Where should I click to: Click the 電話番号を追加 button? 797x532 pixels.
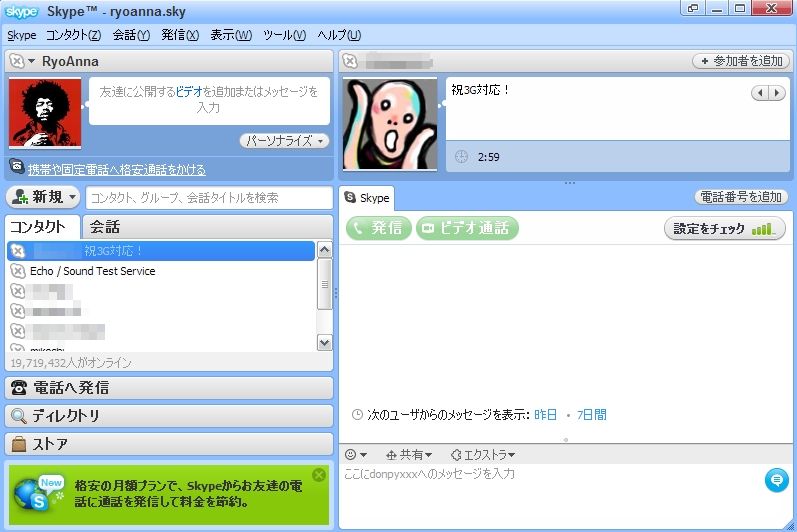[741, 197]
